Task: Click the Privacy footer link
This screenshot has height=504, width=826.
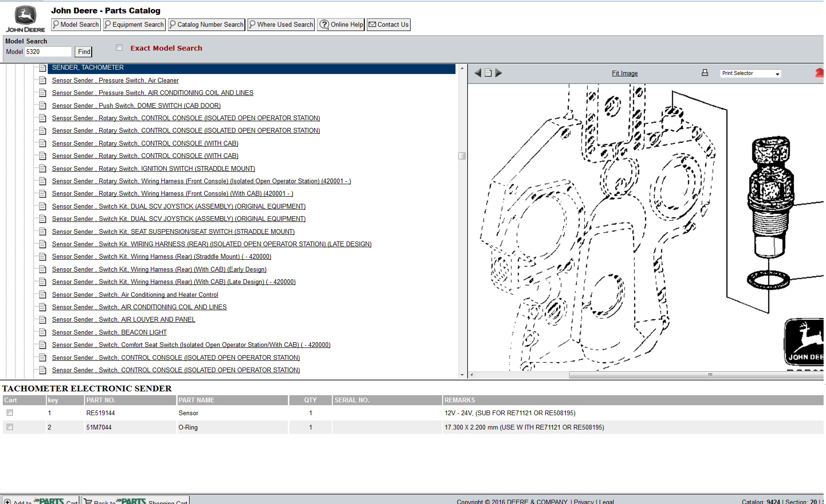Action: pyautogui.click(x=583, y=502)
